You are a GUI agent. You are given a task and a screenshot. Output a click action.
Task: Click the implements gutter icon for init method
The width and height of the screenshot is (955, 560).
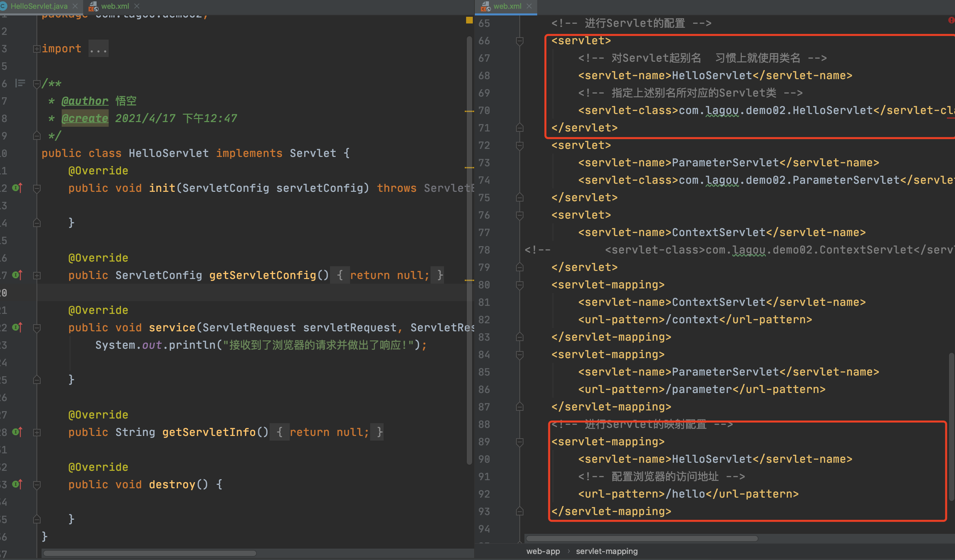[x=17, y=187]
